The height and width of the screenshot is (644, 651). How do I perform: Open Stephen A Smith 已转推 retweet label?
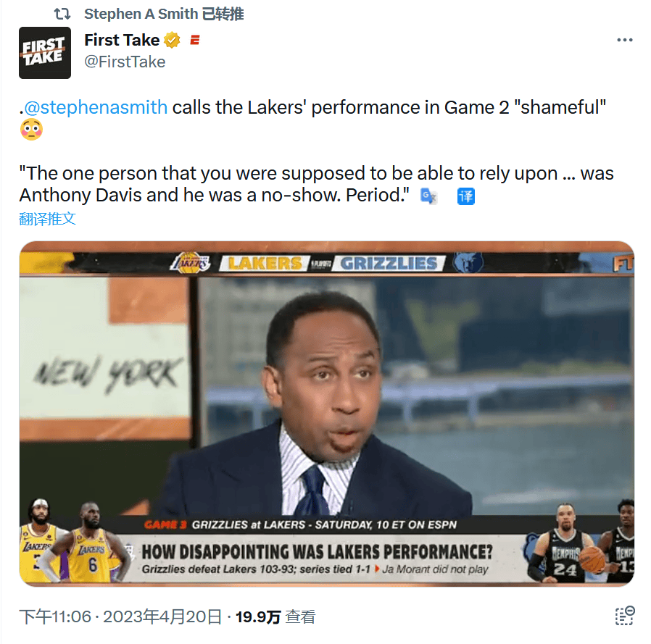click(164, 14)
